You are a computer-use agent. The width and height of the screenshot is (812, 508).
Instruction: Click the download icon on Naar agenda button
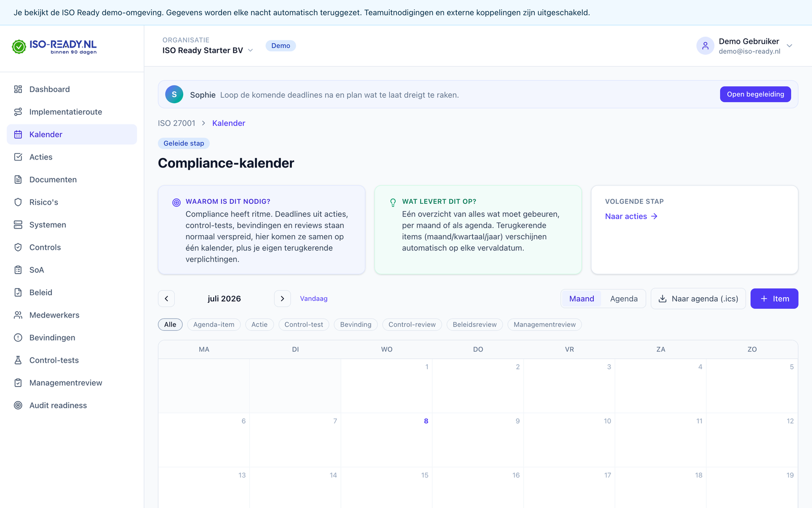point(662,299)
